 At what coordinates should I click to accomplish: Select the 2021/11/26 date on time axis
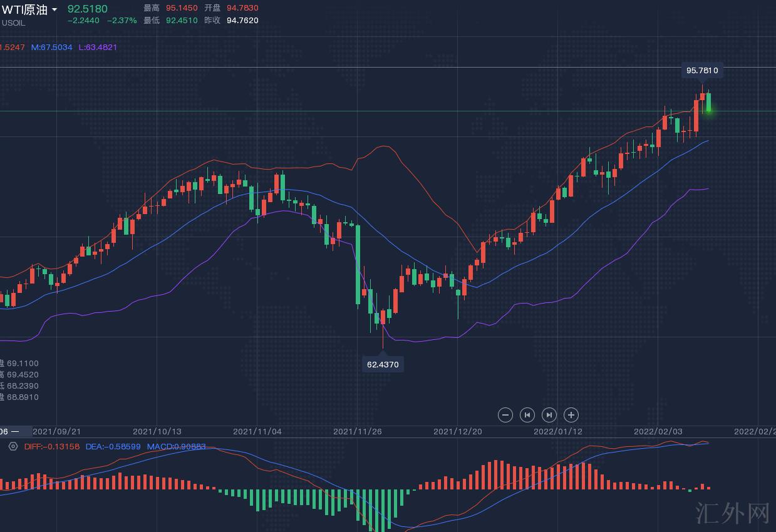click(357, 431)
